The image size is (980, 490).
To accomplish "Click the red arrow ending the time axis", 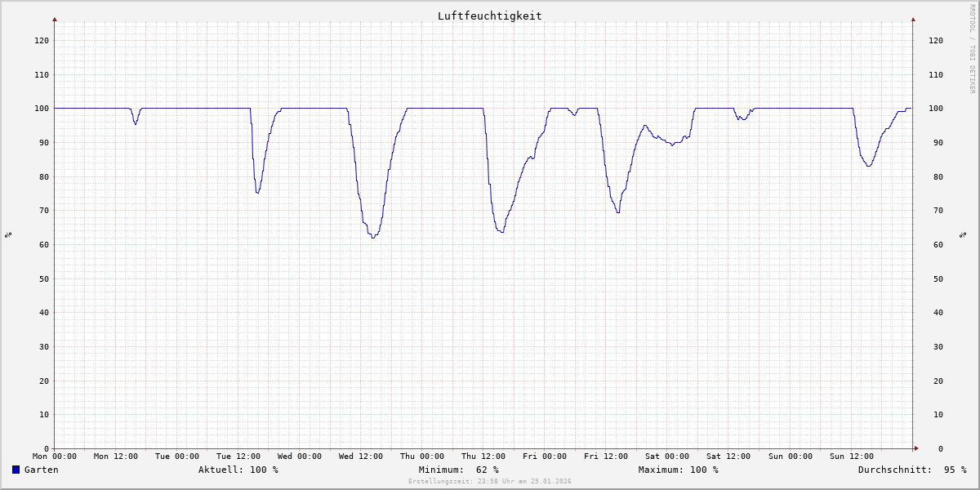I will pos(915,448).
